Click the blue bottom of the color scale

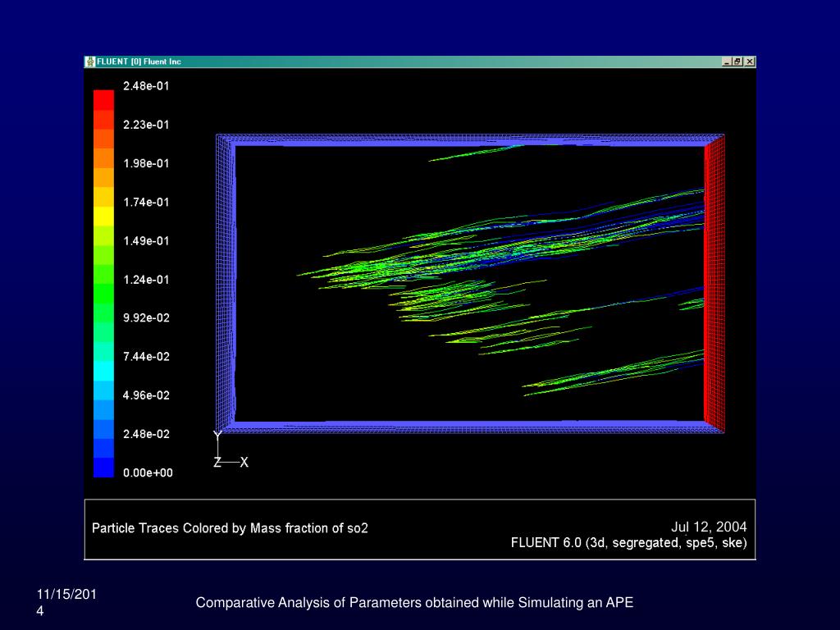(104, 467)
